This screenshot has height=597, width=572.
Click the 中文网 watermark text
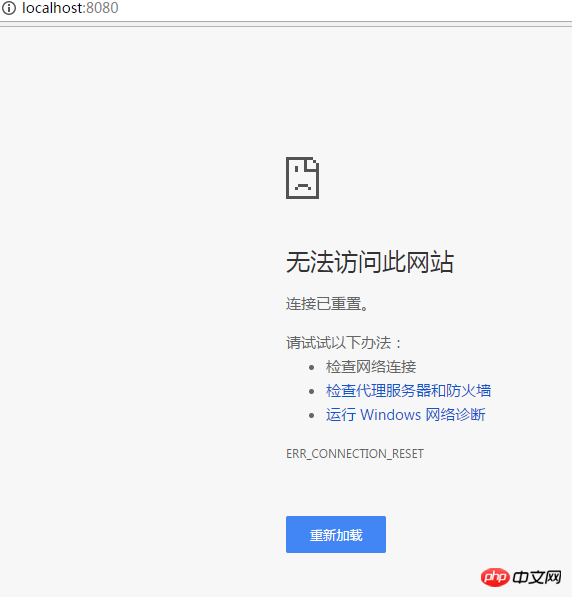[537, 577]
